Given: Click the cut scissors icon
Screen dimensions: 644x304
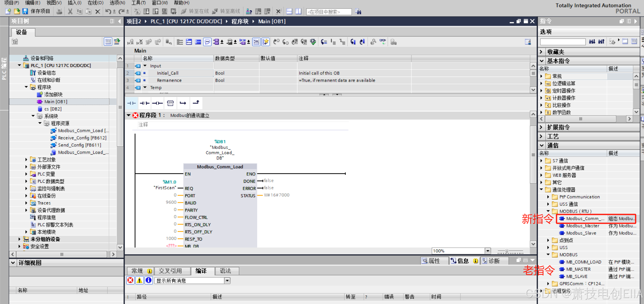Looking at the screenshot, I should point(70,11).
